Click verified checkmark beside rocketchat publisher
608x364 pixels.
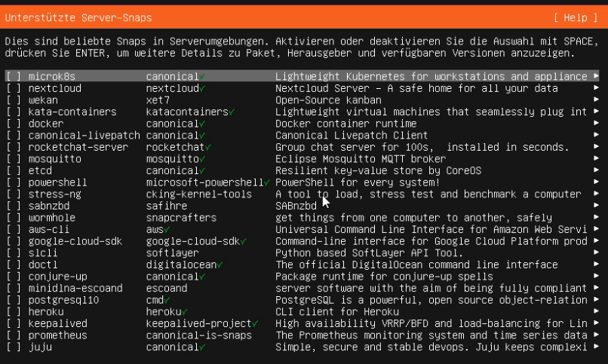pyautogui.click(x=208, y=148)
